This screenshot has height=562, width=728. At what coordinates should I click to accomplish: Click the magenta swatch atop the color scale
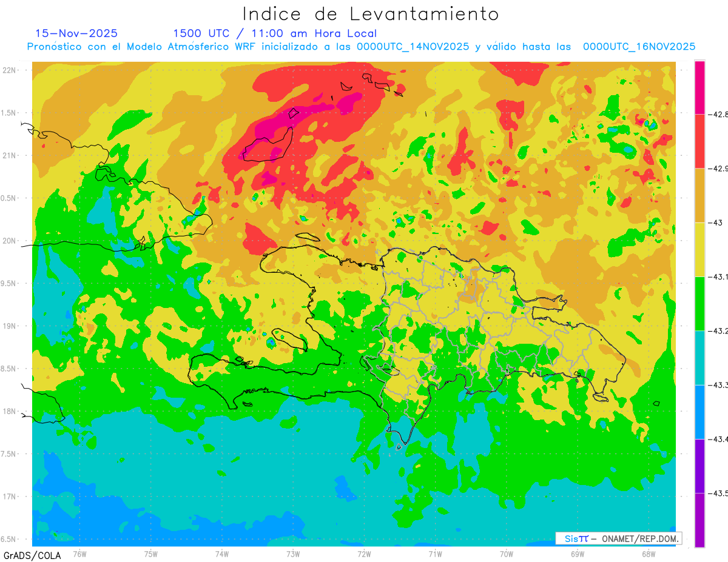click(699, 87)
